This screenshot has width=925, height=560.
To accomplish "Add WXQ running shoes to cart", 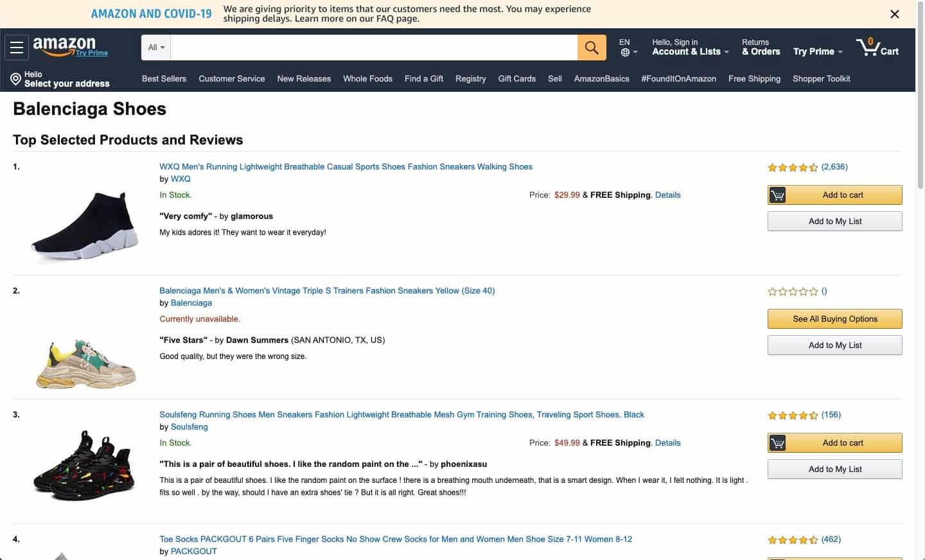I will point(835,195).
